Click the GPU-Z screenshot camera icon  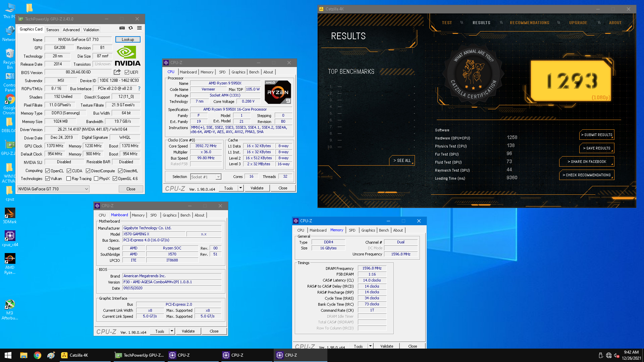point(122,28)
